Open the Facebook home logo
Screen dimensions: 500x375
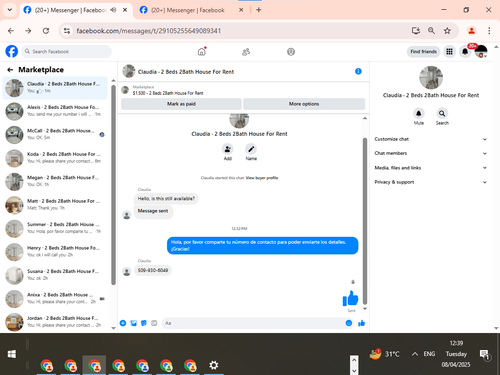pos(12,51)
